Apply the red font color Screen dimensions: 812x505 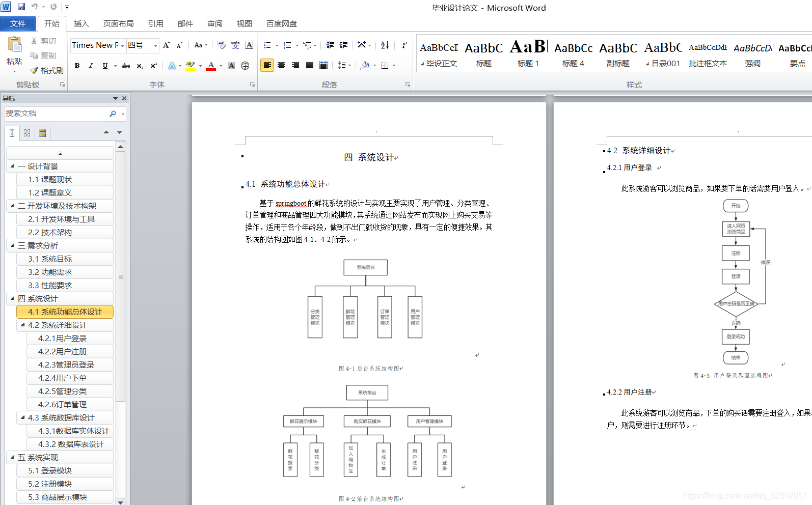point(211,66)
